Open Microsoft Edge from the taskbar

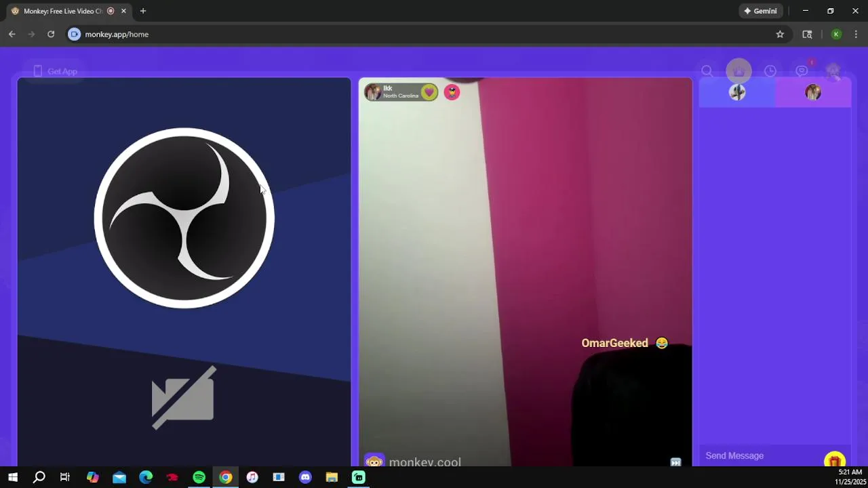[146, 477]
